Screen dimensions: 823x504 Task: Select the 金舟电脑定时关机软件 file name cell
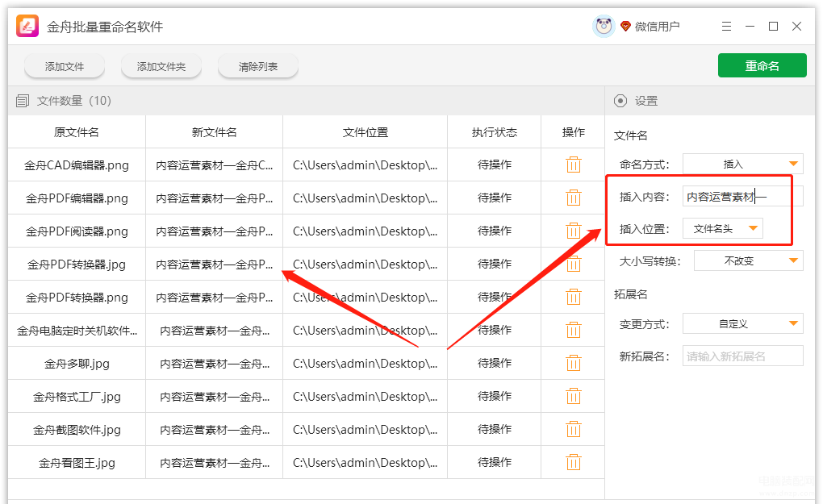[77, 331]
